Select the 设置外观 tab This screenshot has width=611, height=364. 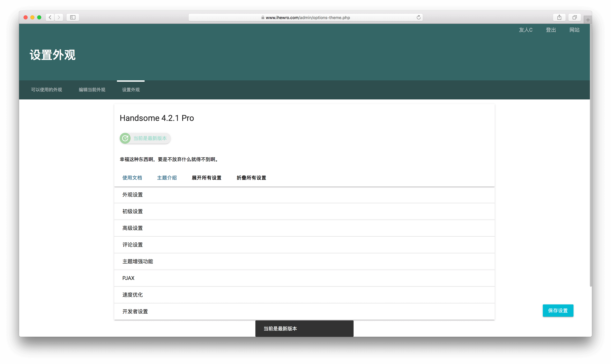coord(131,90)
